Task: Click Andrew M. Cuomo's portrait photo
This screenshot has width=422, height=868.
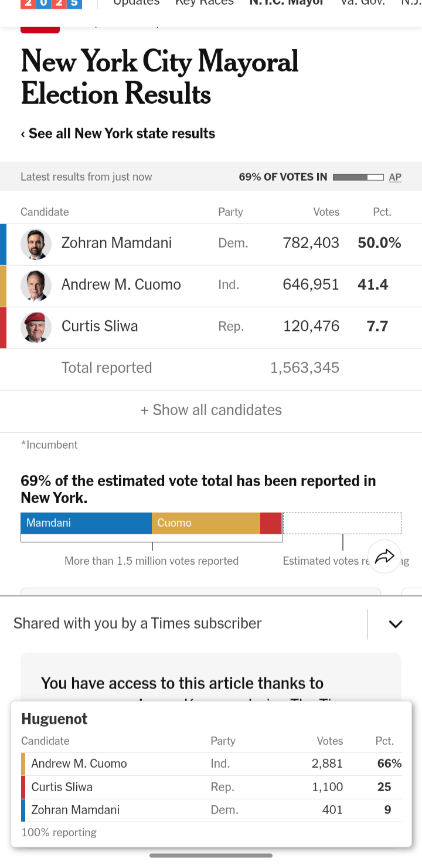Action: point(36,286)
